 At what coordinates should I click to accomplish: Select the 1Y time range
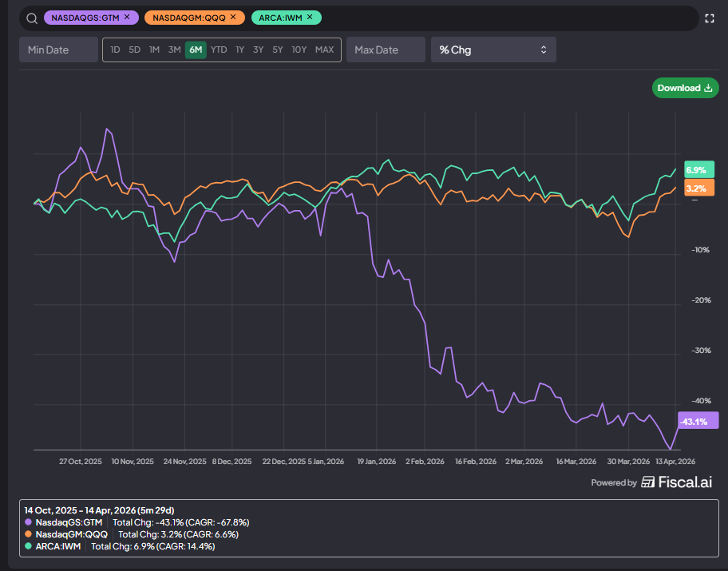click(239, 50)
